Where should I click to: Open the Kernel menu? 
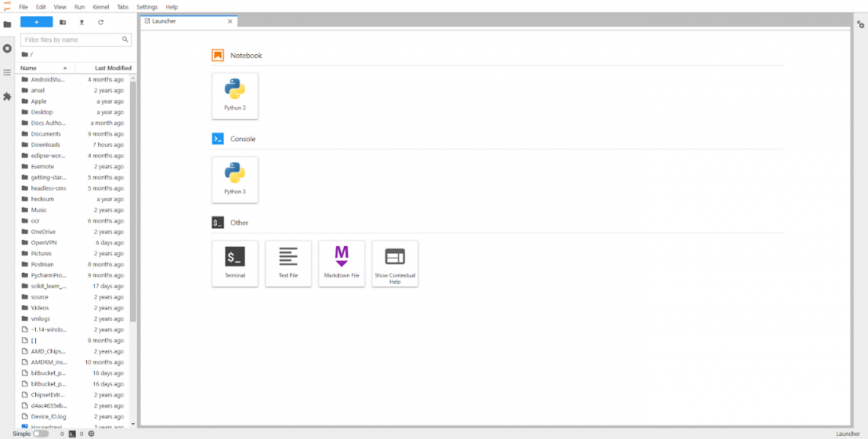point(101,7)
